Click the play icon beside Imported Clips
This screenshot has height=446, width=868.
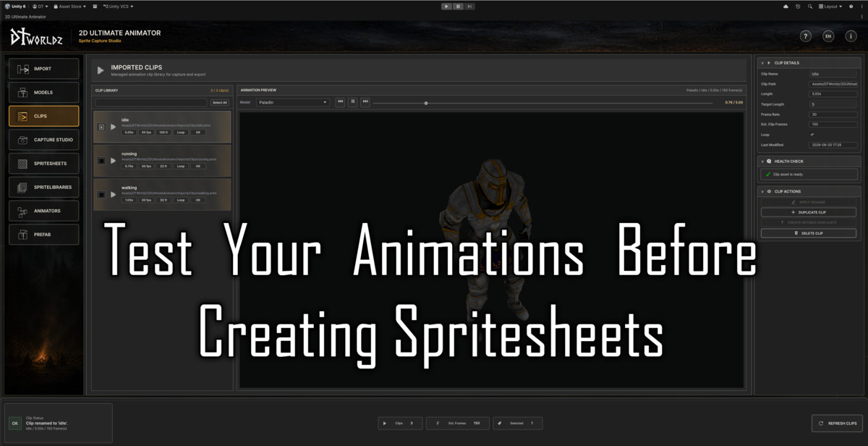tap(101, 70)
